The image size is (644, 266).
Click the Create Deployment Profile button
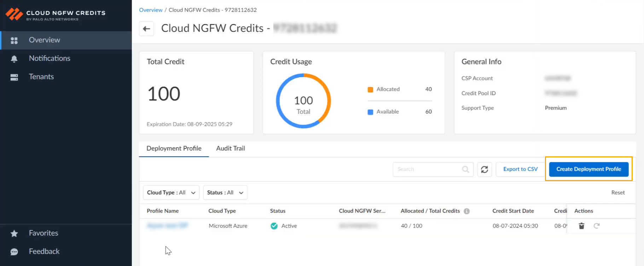589,169
